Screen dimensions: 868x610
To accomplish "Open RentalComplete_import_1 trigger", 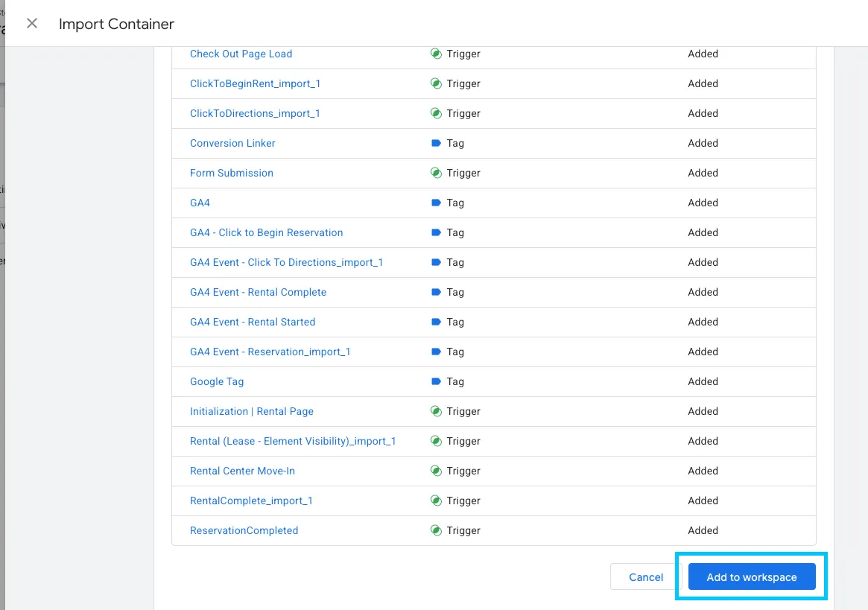I will point(251,501).
